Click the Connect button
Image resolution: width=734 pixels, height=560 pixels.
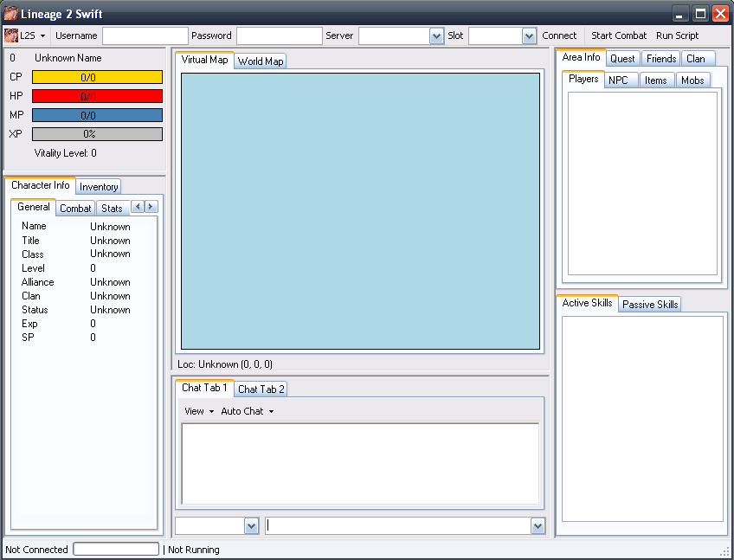point(559,35)
